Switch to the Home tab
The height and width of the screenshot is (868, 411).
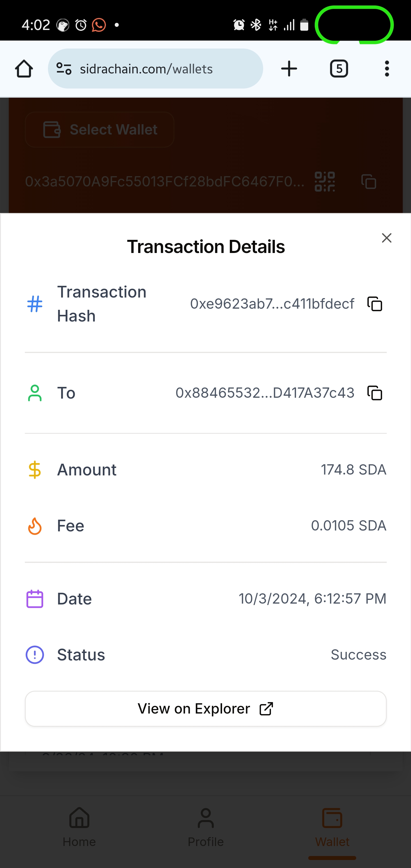[x=79, y=827]
